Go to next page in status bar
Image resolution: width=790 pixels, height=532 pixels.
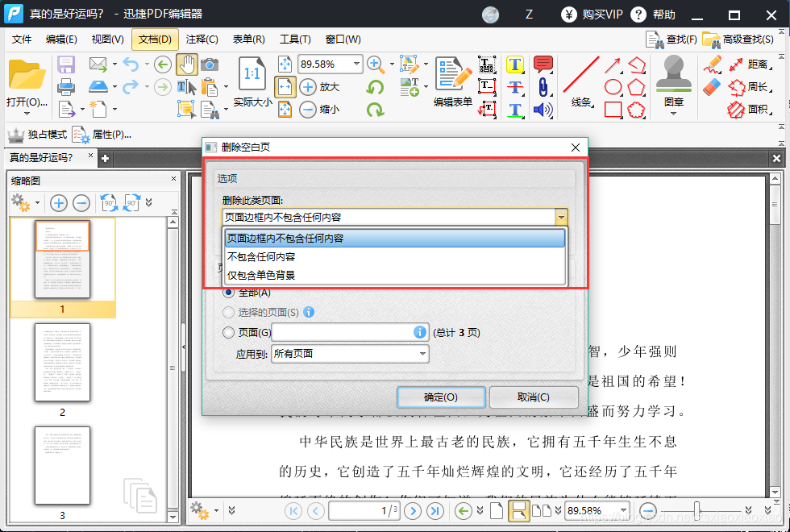(x=413, y=511)
